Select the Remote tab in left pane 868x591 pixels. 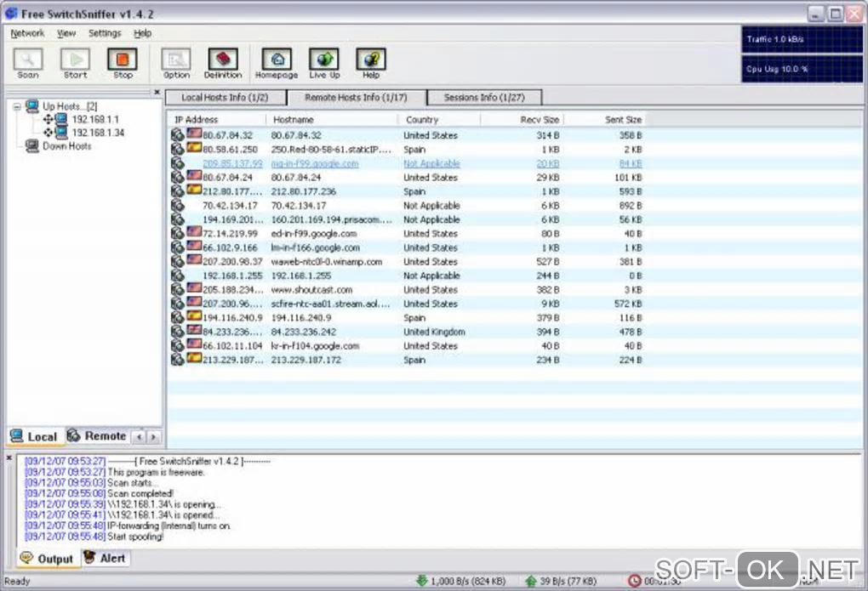pyautogui.click(x=97, y=436)
